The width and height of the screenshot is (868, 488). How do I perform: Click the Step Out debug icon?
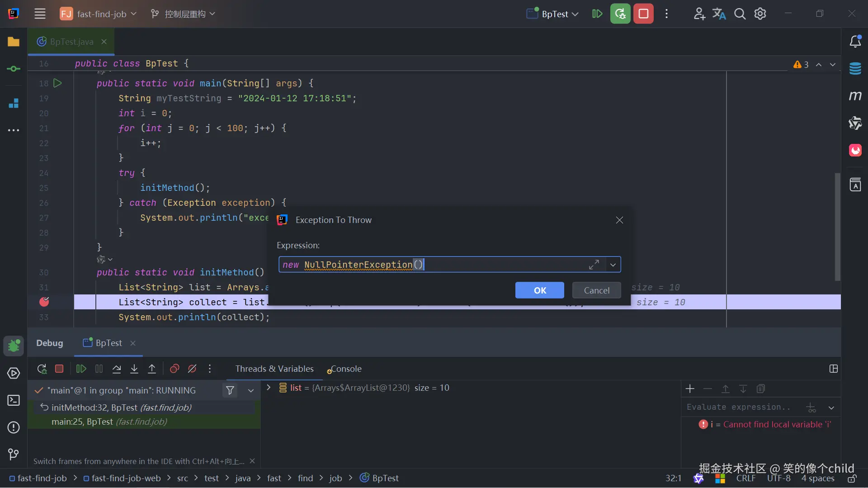click(152, 369)
